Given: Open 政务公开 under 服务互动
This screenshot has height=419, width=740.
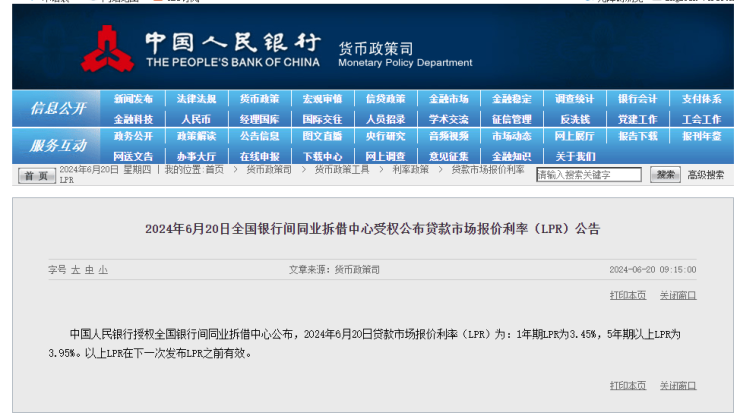Looking at the screenshot, I should [x=133, y=136].
